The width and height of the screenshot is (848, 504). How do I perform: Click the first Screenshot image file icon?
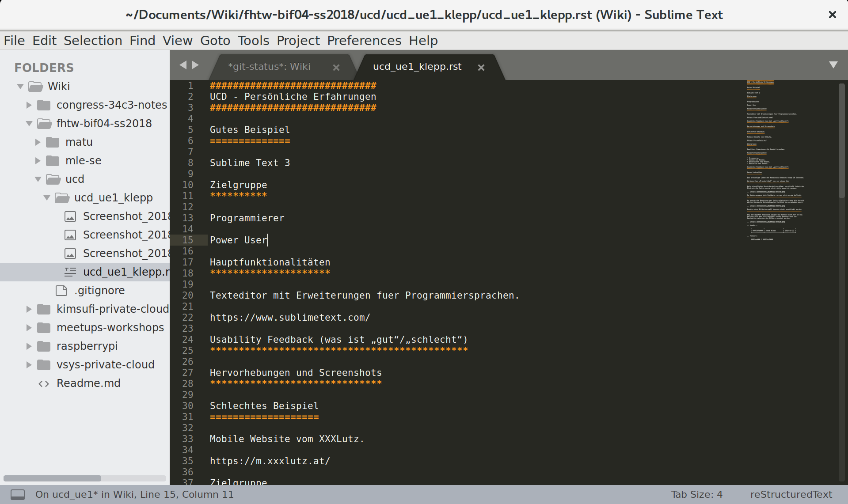(x=70, y=216)
